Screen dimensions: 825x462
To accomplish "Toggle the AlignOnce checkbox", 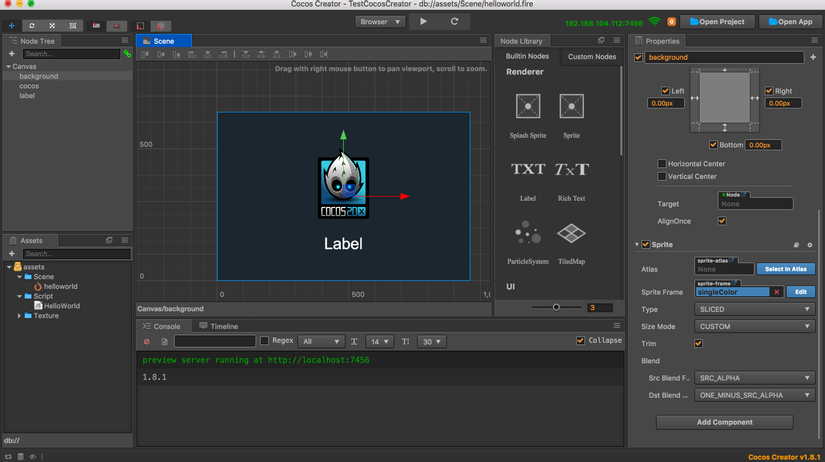I will (x=722, y=221).
